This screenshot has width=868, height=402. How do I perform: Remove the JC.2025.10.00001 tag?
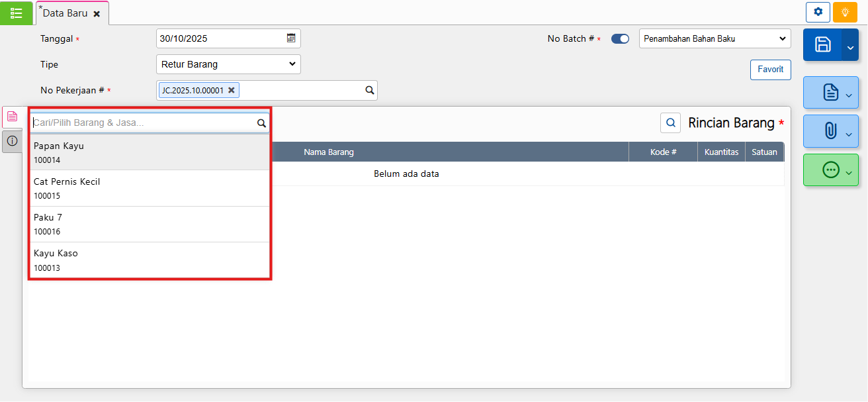232,91
